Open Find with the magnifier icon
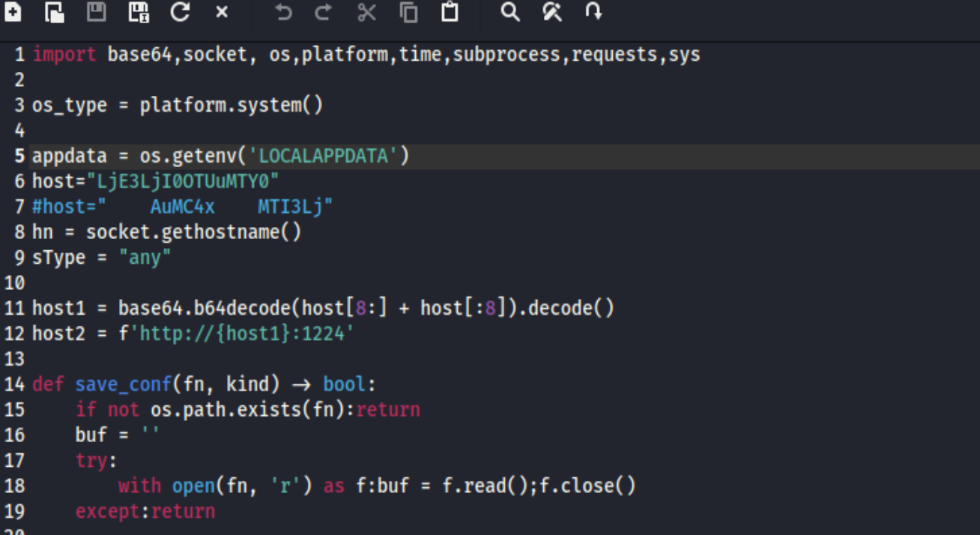The image size is (980, 535). (x=510, y=12)
